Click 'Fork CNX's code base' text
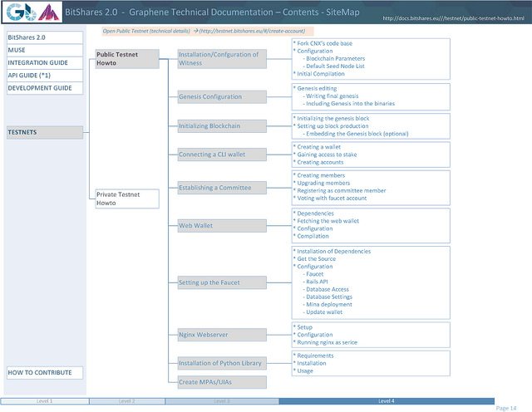 point(325,43)
